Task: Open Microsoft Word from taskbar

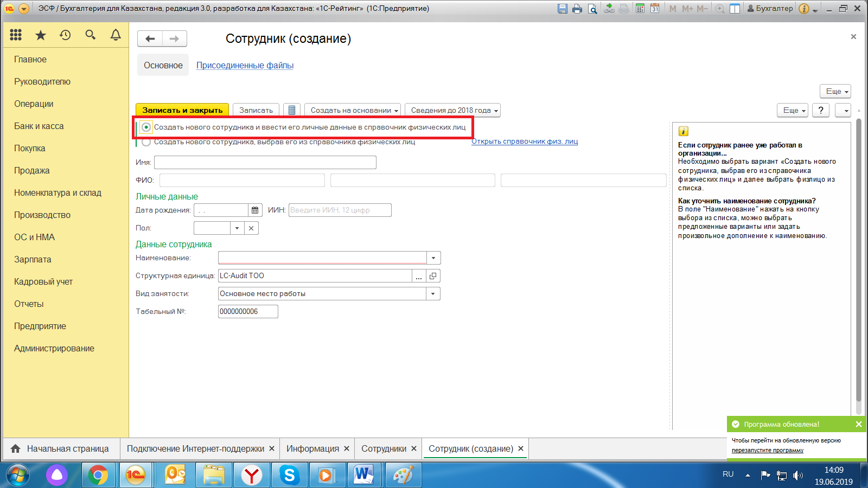Action: tap(364, 475)
